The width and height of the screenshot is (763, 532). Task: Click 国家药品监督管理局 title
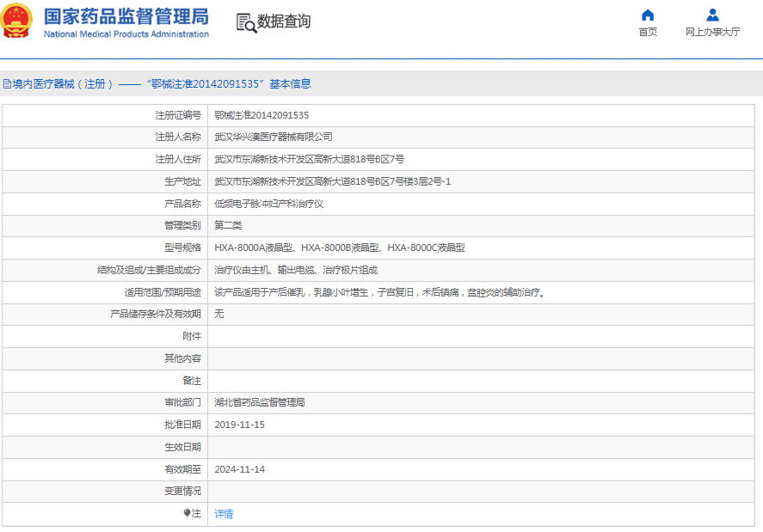pos(126,16)
